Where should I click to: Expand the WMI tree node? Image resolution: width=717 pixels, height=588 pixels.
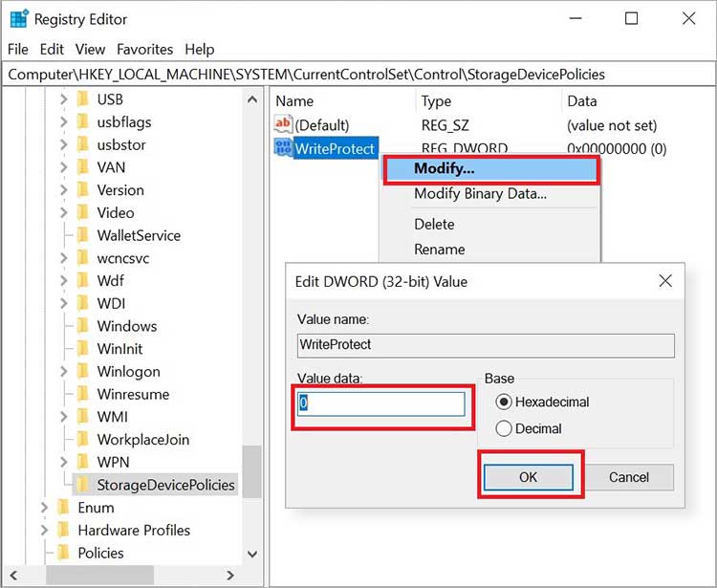point(63,417)
